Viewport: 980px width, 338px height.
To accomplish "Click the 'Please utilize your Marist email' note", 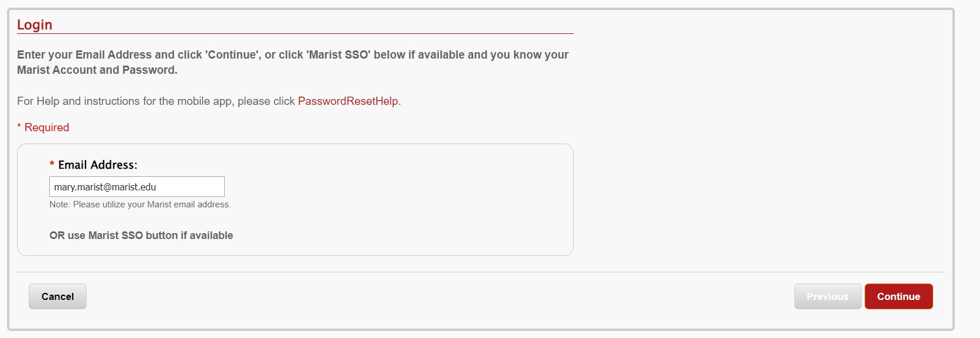I will [x=151, y=204].
